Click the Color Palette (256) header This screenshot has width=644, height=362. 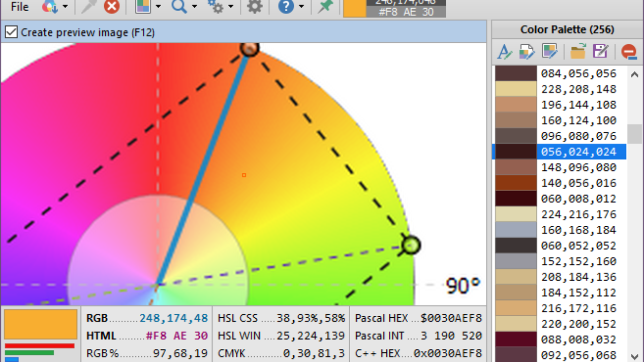tap(567, 30)
